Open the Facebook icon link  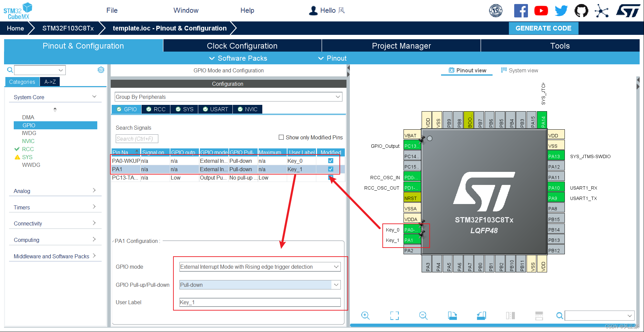pos(521,11)
